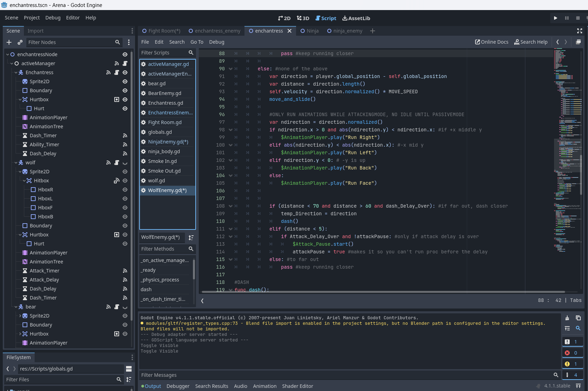
Task: Toggle visibility of Enchantress Boundary node
Action: (x=125, y=90)
